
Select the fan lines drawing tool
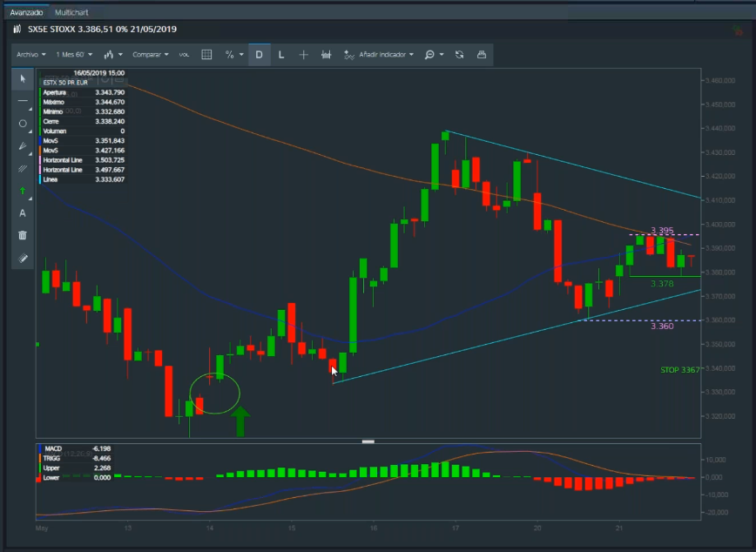click(23, 145)
